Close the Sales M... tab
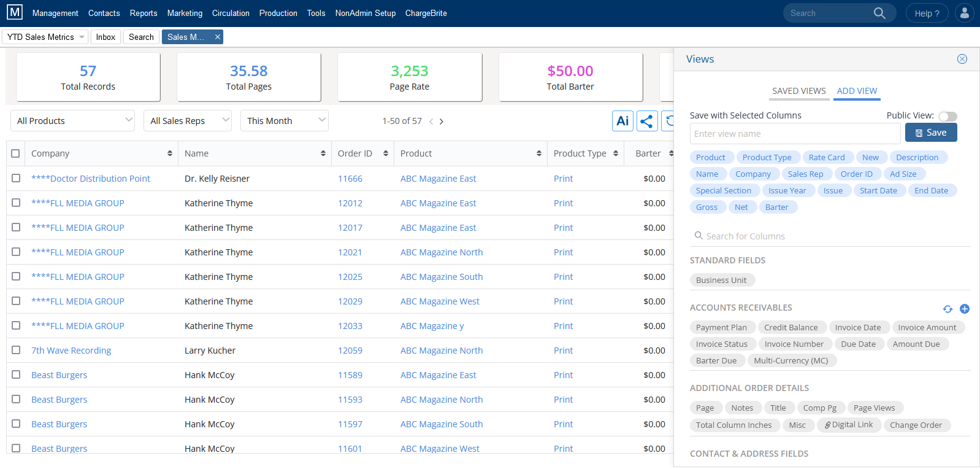The image size is (980, 469). point(217,37)
